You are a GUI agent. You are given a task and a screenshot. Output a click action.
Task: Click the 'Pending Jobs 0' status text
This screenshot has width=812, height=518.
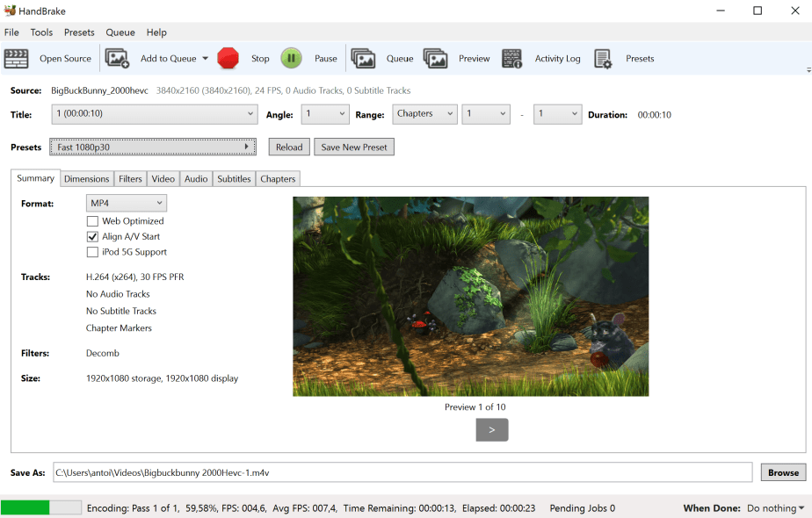(582, 508)
